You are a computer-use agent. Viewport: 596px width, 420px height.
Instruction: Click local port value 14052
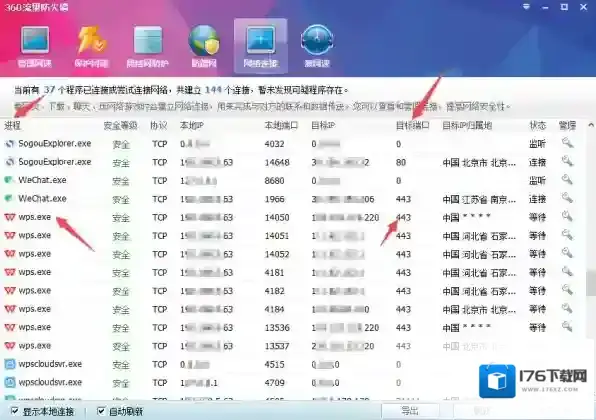[277, 254]
